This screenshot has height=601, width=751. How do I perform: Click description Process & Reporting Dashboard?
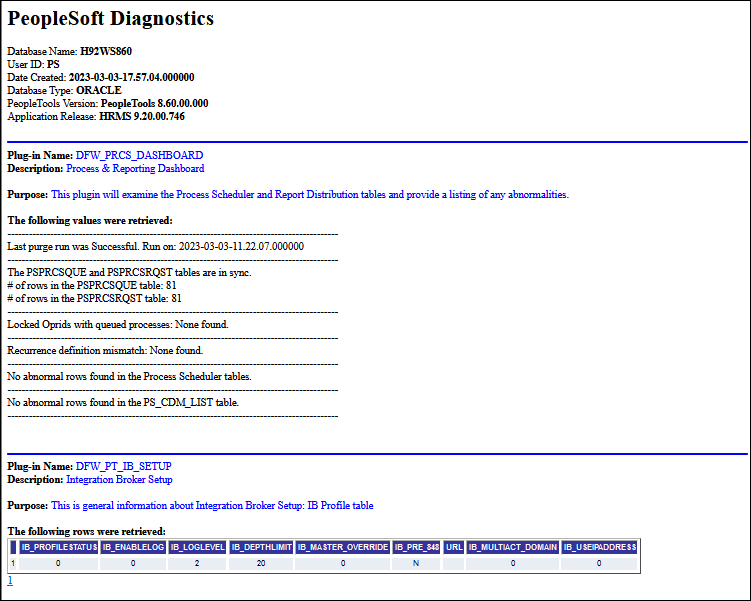click(x=135, y=168)
